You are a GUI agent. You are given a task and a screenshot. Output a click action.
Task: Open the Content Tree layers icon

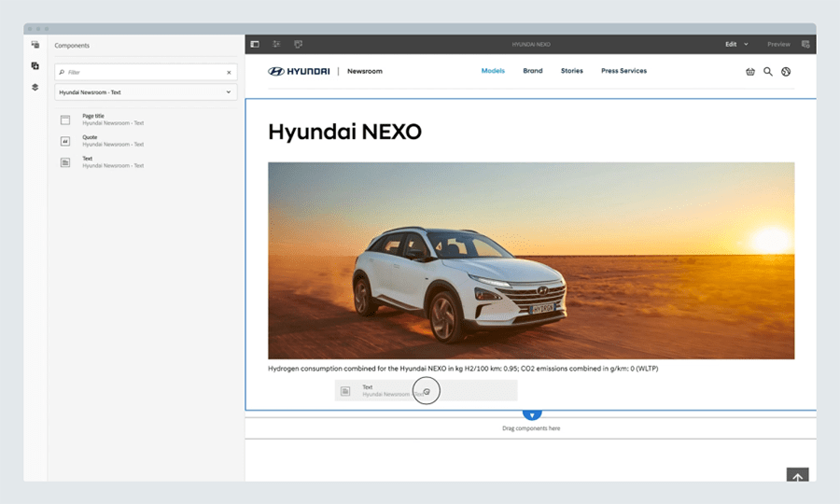(35, 87)
